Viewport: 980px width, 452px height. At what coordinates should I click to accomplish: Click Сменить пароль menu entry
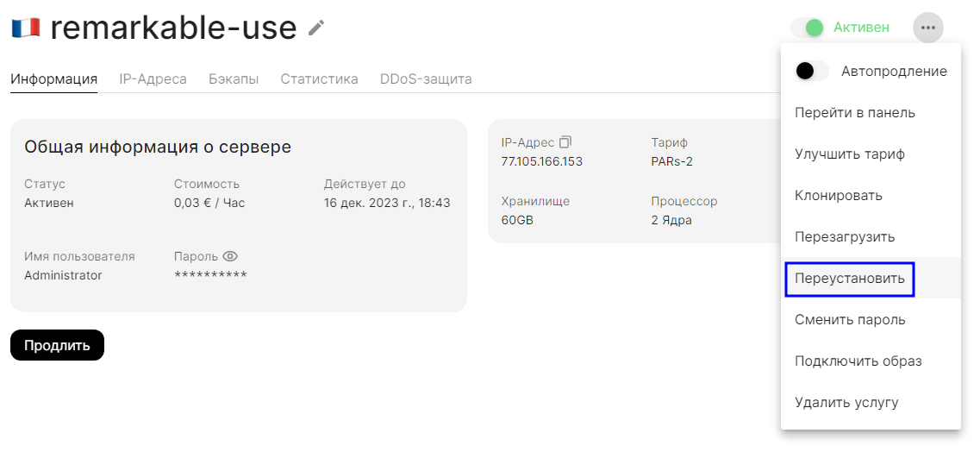pyautogui.click(x=850, y=319)
